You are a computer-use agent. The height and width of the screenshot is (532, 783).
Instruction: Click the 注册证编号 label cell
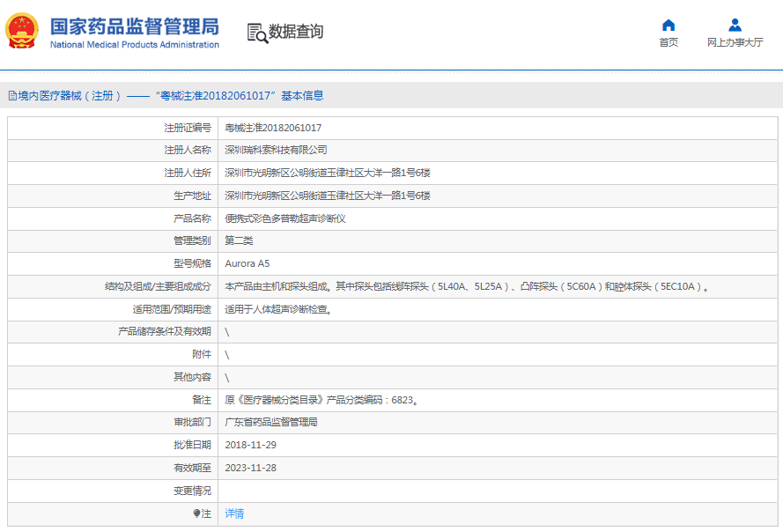click(x=113, y=128)
